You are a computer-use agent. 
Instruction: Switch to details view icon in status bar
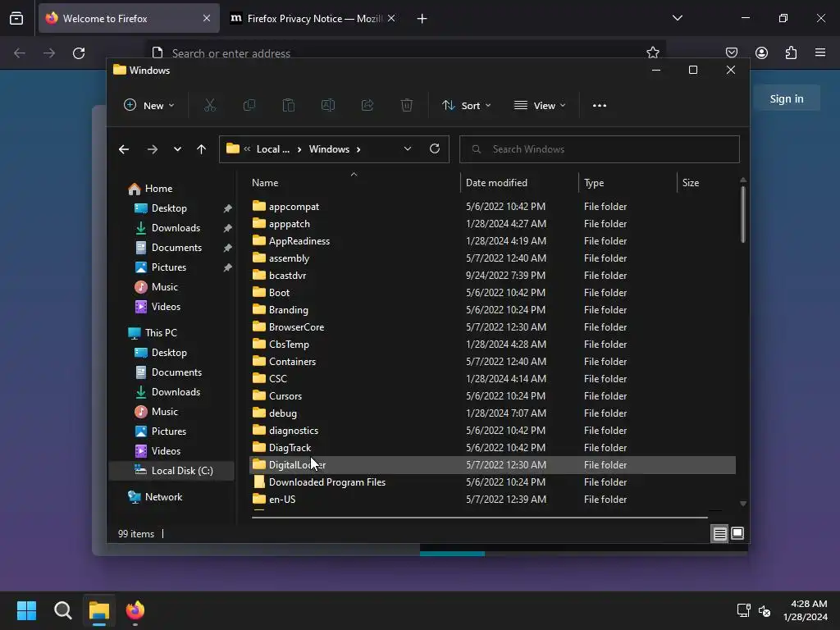tap(719, 533)
